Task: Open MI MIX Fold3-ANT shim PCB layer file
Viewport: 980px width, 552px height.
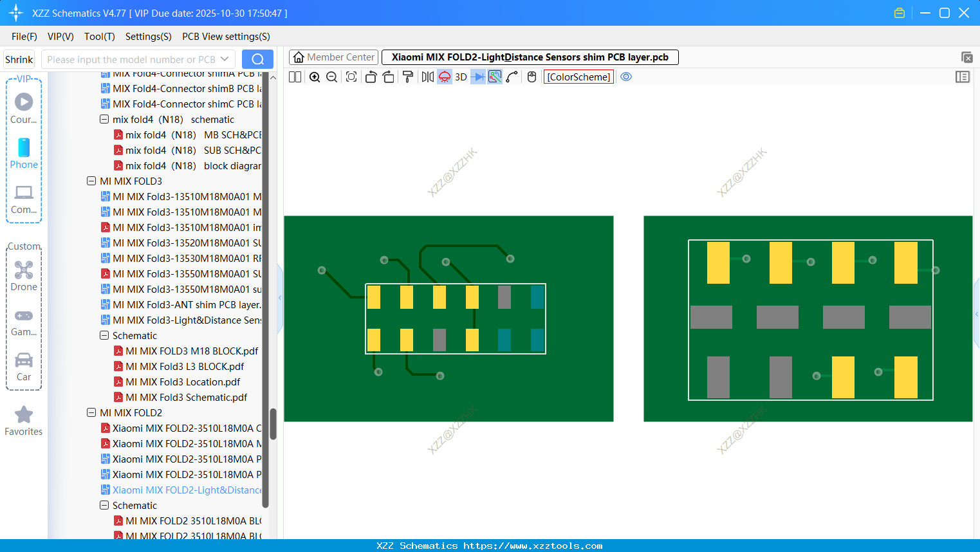Action: (181, 305)
